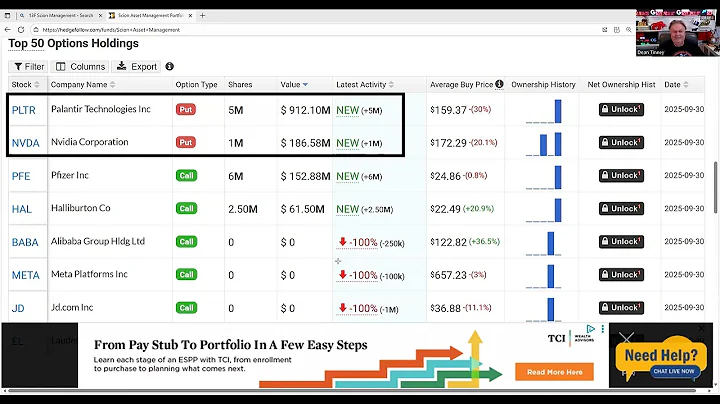The image size is (720, 404).
Task: Export the options holdings table
Action: coord(136,67)
